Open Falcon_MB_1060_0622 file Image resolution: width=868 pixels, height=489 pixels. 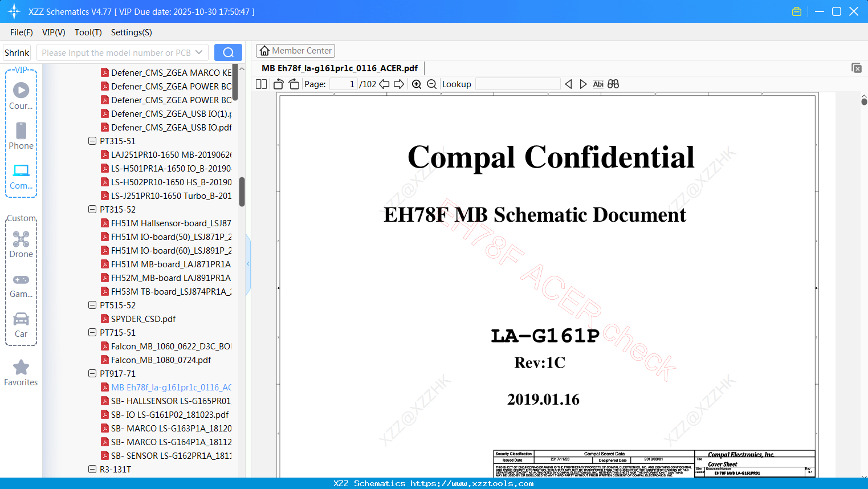[x=171, y=346]
